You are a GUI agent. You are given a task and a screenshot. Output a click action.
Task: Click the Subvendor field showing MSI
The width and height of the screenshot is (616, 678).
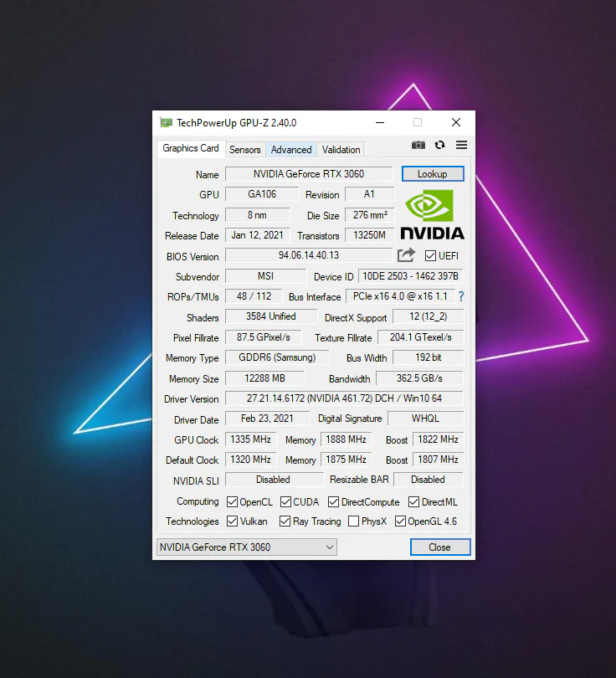pos(266,276)
